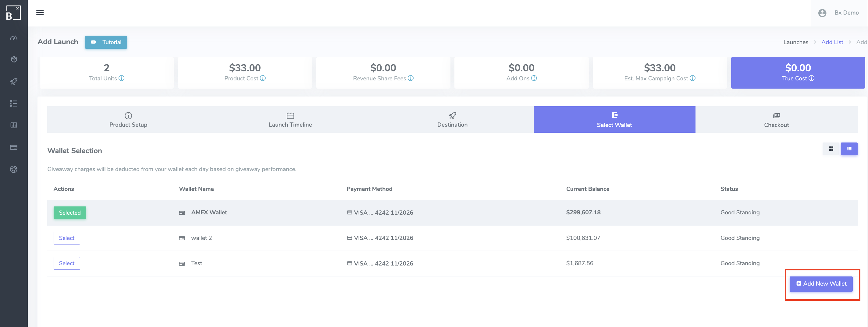Open the products box sidebar icon
The width and height of the screenshot is (868, 327).
click(x=13, y=59)
